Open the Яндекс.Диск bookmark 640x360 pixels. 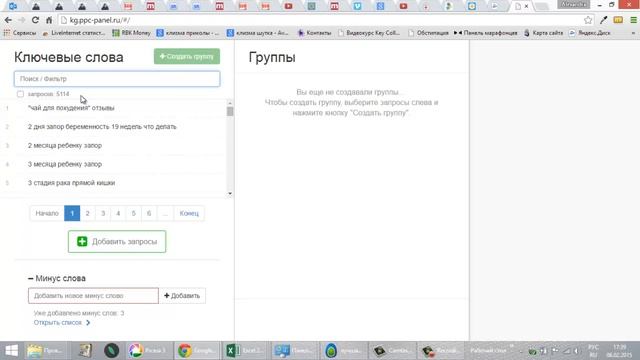point(590,33)
